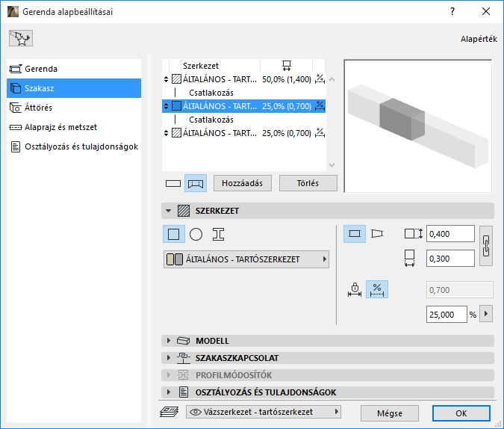Open the arrow menu beside percent field

[x=486, y=314]
